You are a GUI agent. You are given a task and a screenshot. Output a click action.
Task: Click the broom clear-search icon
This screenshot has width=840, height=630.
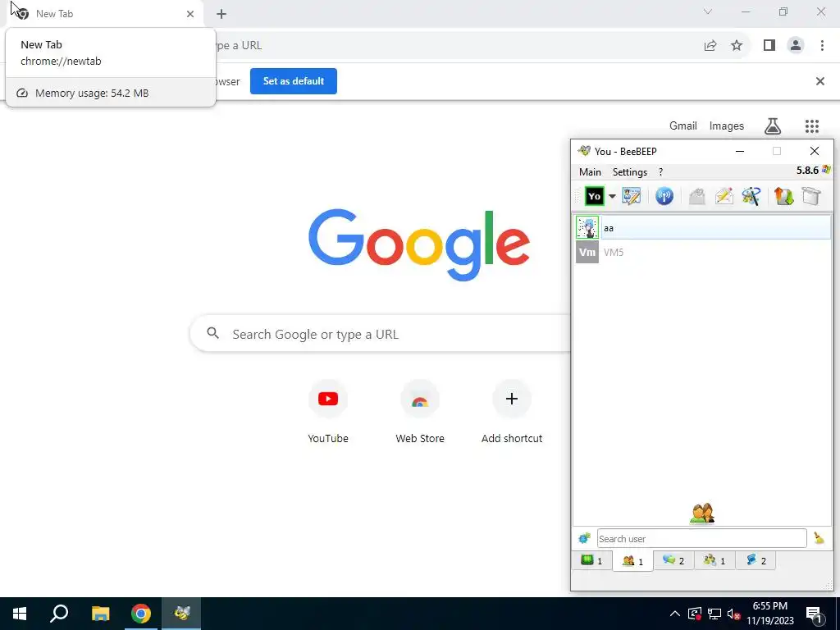[x=819, y=538]
